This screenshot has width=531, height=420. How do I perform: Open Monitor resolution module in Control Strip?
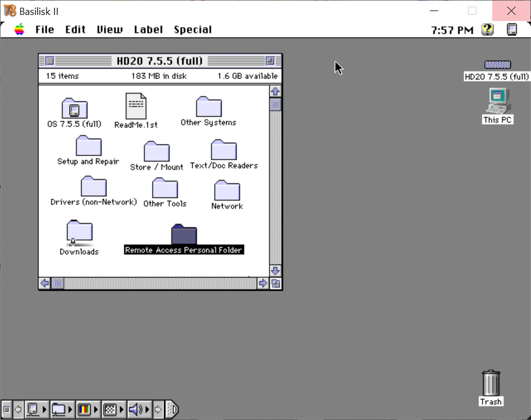coord(114,410)
